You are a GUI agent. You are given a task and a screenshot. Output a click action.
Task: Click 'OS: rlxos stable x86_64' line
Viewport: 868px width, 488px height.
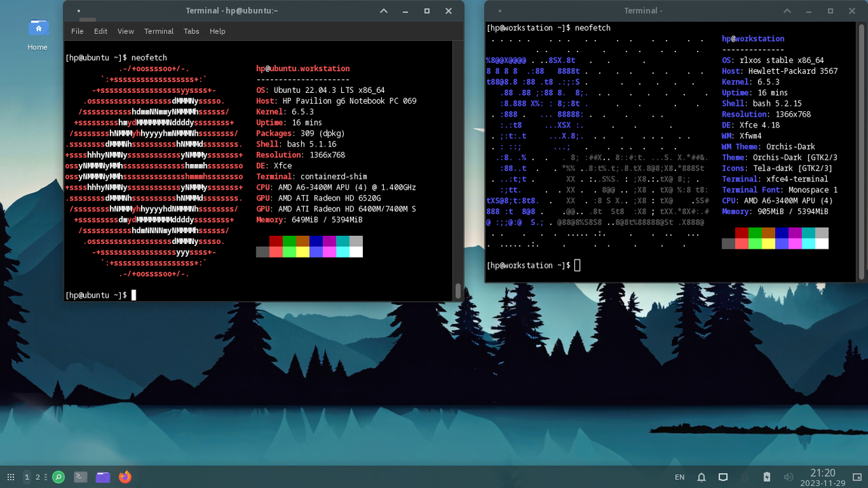click(773, 60)
